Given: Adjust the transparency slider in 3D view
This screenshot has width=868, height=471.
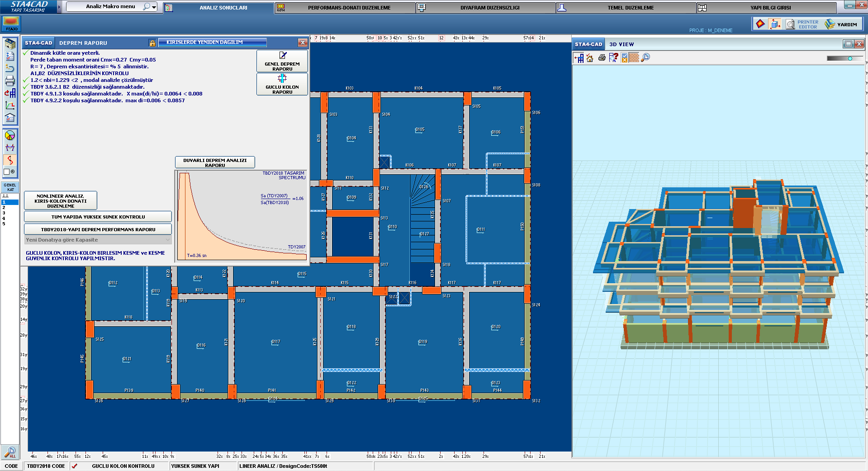Looking at the screenshot, I should [x=850, y=58].
